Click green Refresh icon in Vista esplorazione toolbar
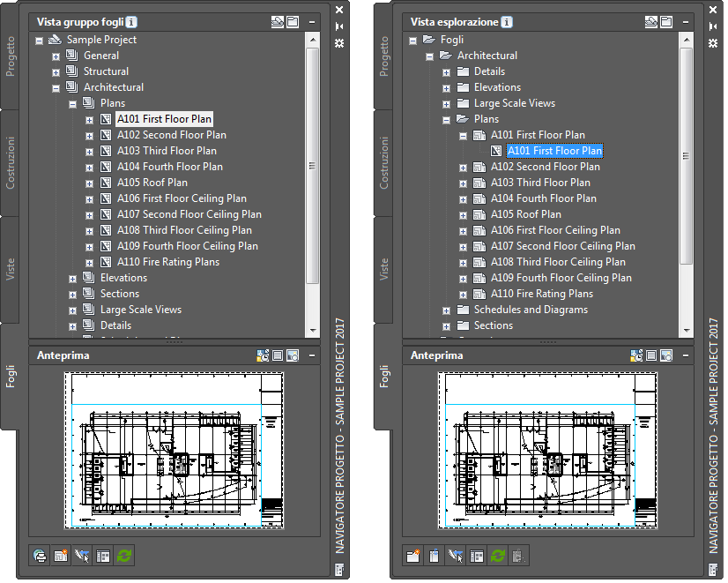This screenshot has height=583, width=728. pos(498,556)
